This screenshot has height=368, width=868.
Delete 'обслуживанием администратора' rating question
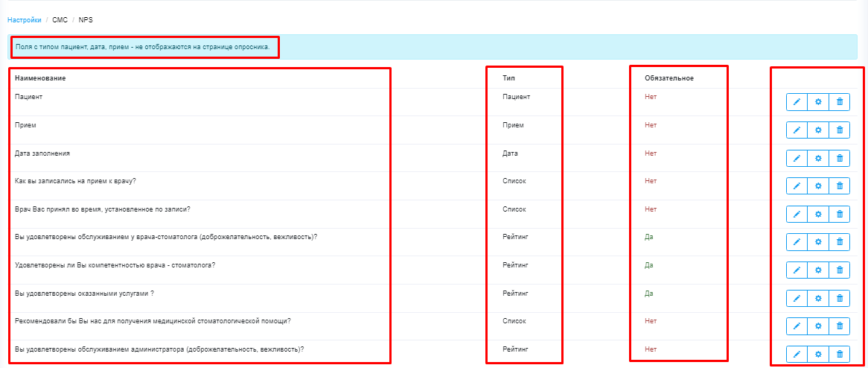[839, 354]
